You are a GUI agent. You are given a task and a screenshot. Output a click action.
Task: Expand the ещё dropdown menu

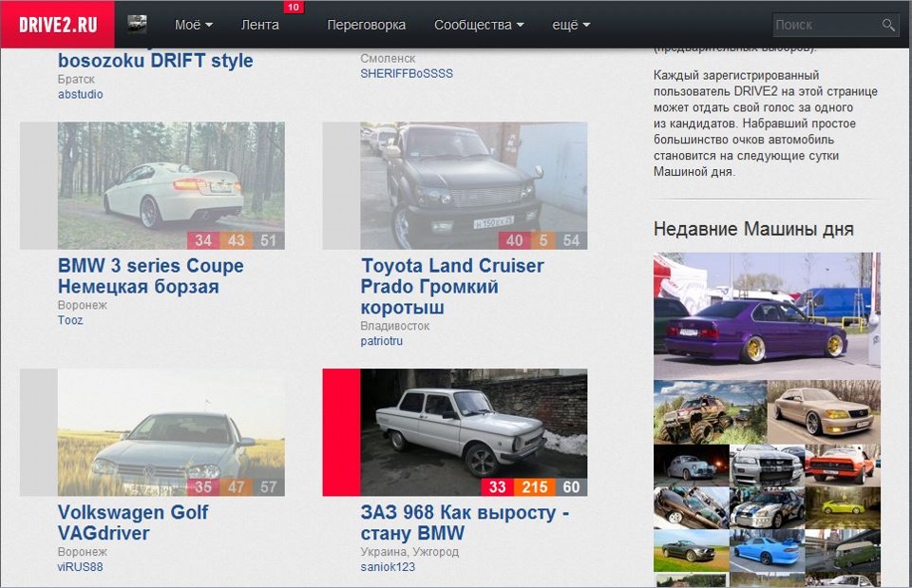pos(571,25)
